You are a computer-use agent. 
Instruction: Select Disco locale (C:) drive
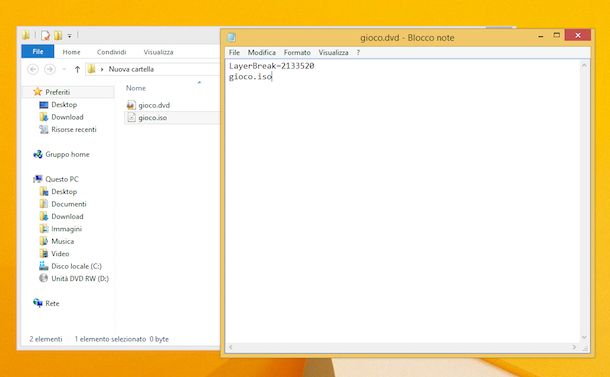click(76, 267)
